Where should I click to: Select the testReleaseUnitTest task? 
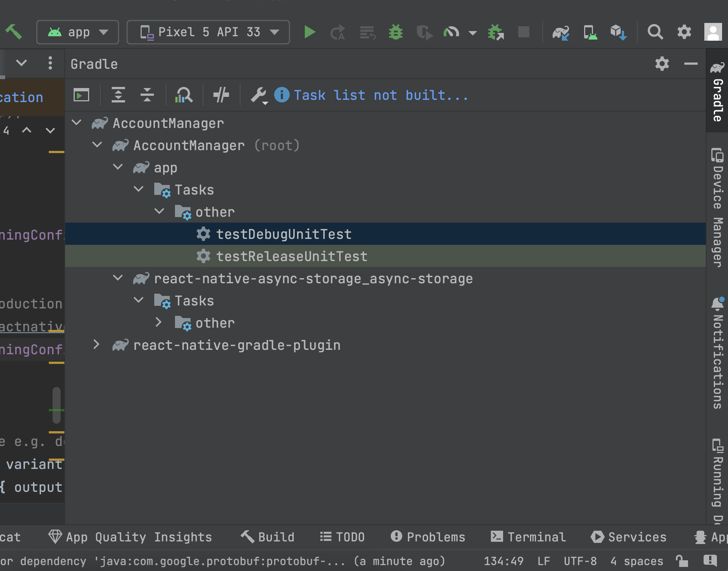pyautogui.click(x=291, y=256)
